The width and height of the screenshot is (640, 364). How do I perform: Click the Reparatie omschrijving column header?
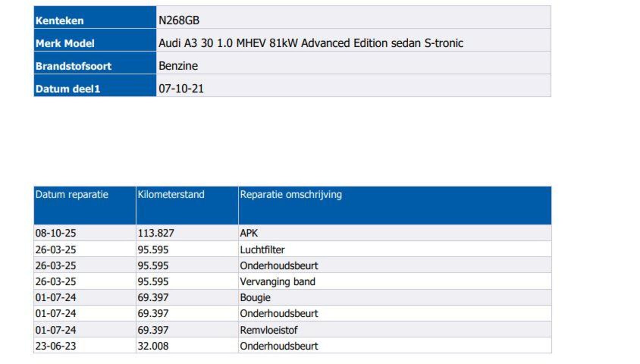pyautogui.click(x=290, y=195)
